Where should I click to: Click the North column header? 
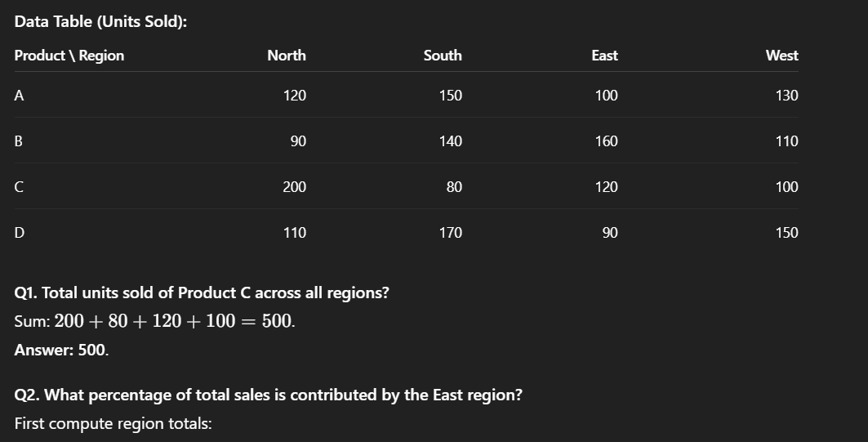[286, 56]
